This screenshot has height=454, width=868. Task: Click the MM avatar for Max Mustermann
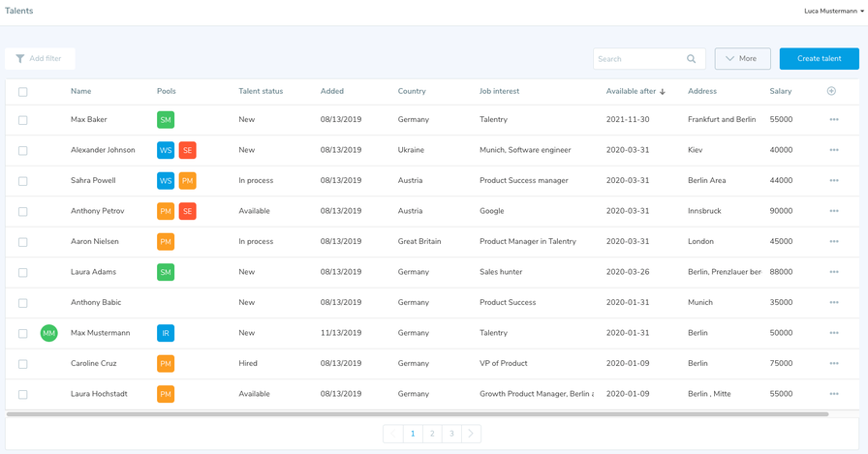coord(48,333)
